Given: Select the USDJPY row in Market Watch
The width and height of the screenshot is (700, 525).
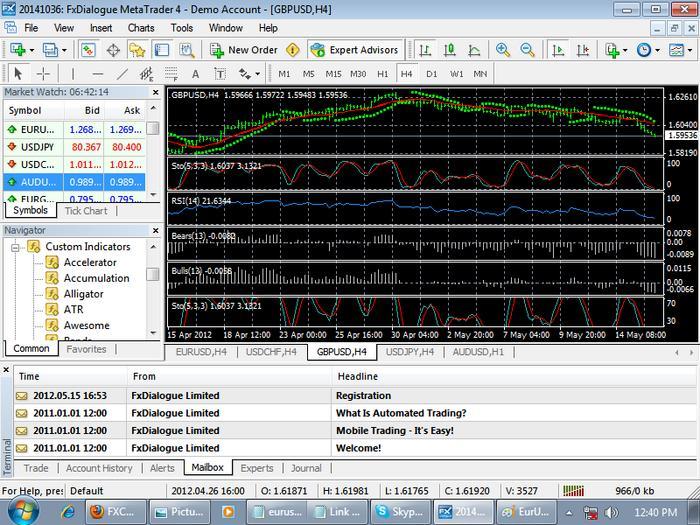Looking at the screenshot, I should tap(75, 147).
